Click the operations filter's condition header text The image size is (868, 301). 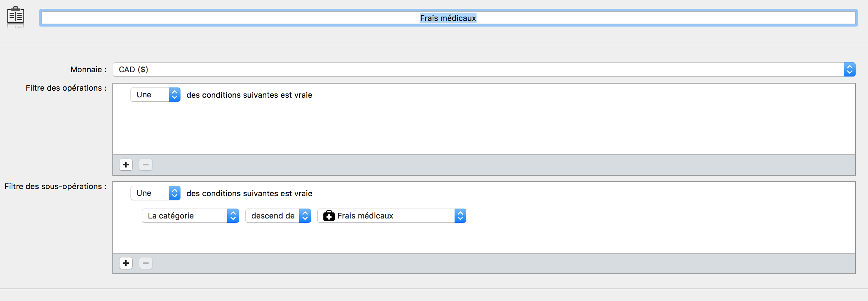point(249,95)
